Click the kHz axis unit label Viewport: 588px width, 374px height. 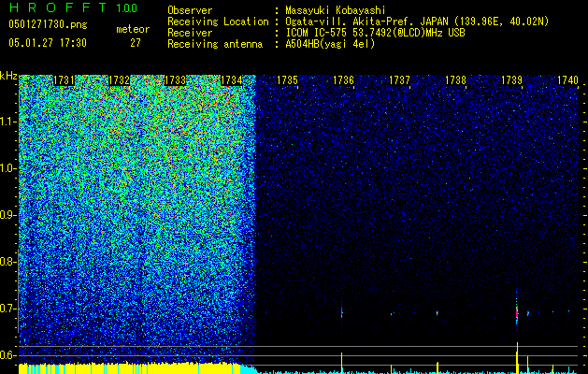(8, 76)
